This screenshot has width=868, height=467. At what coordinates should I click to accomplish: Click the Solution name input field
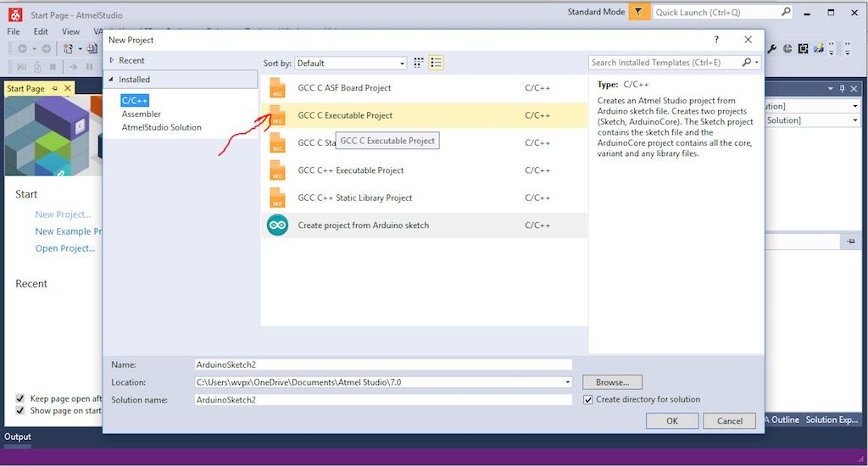383,399
